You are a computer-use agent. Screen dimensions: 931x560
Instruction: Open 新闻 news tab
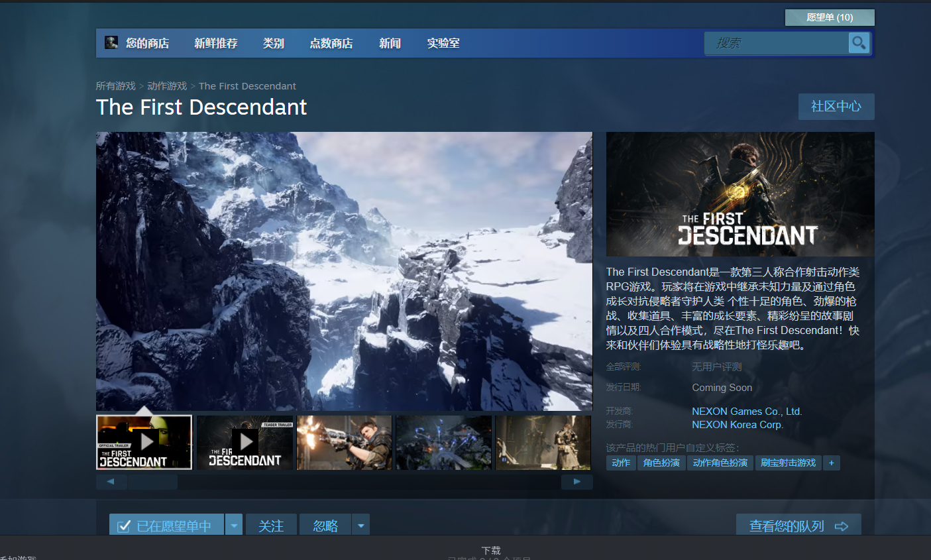[x=390, y=43]
